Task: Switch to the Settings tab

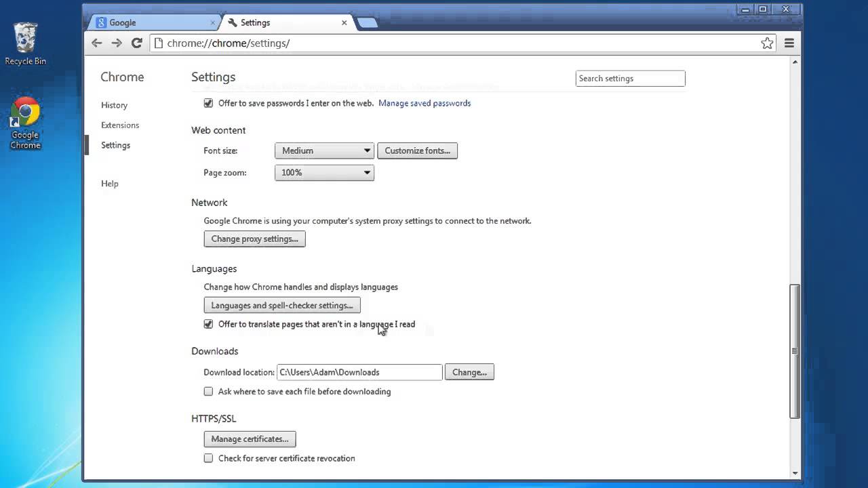Action: [288, 22]
